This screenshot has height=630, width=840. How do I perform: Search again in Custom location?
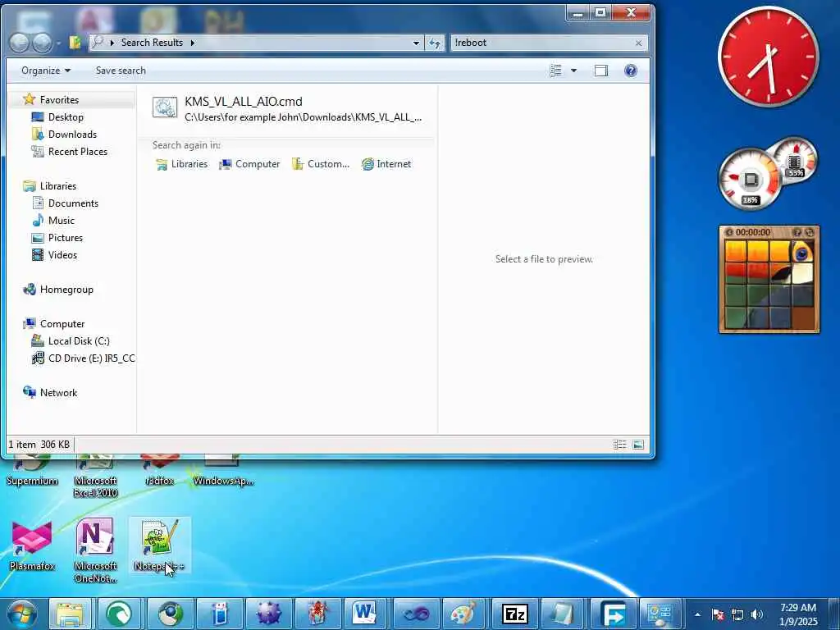pyautogui.click(x=321, y=164)
